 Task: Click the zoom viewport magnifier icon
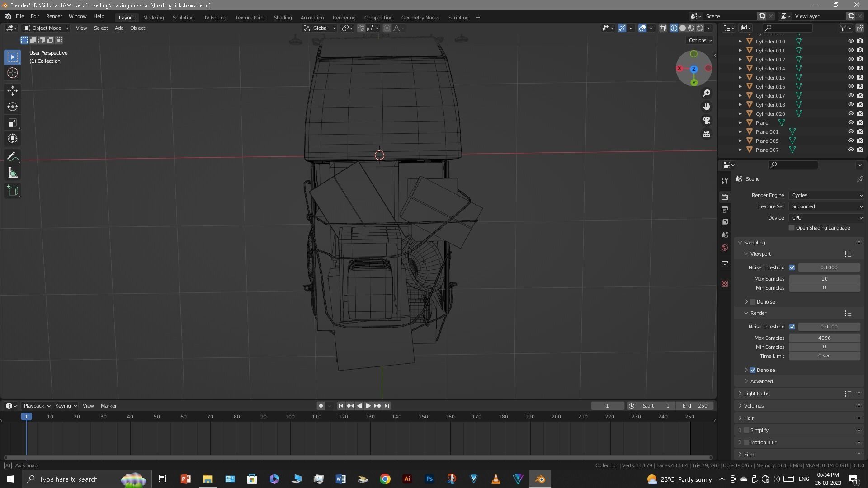coord(707,93)
